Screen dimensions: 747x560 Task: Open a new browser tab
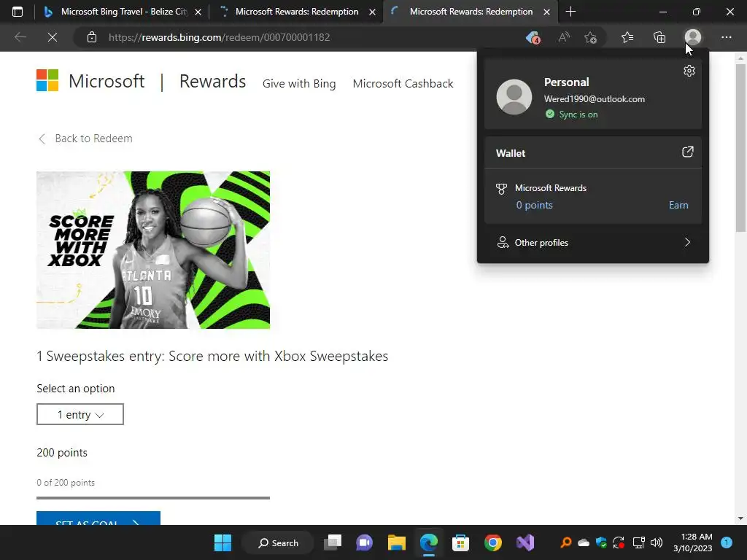click(570, 12)
